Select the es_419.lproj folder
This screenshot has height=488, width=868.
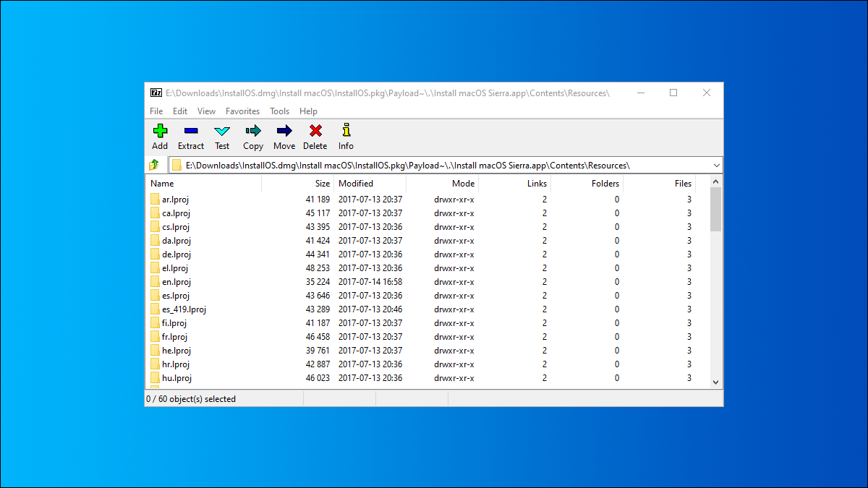(x=184, y=309)
